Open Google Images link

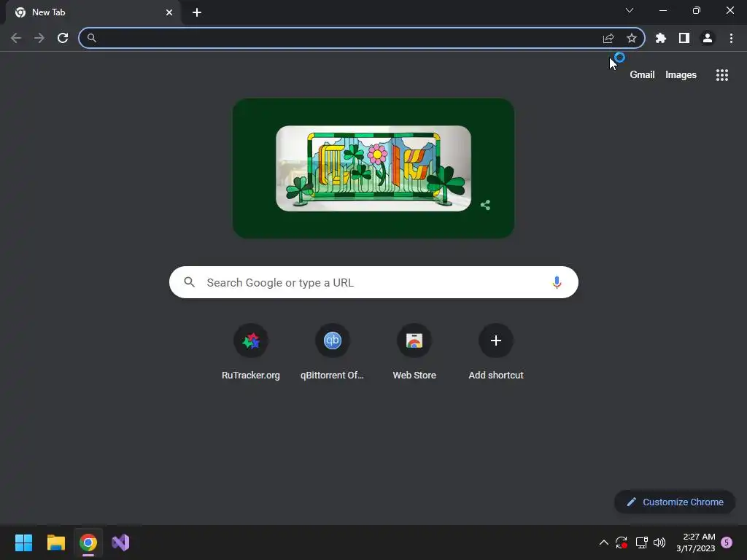coord(681,75)
